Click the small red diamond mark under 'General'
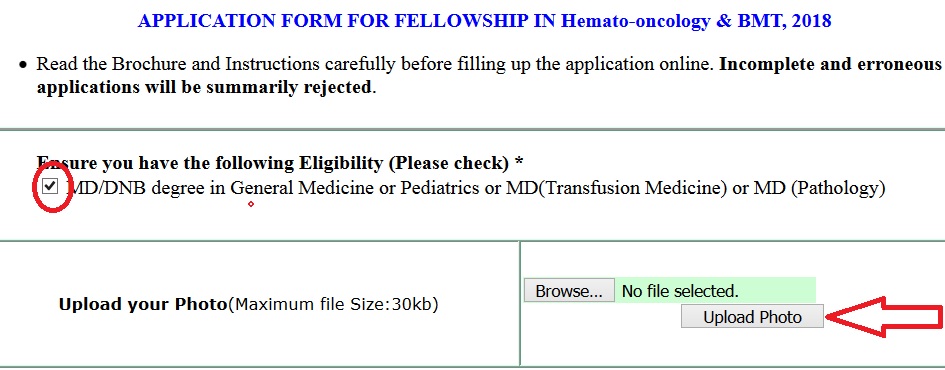 (251, 204)
